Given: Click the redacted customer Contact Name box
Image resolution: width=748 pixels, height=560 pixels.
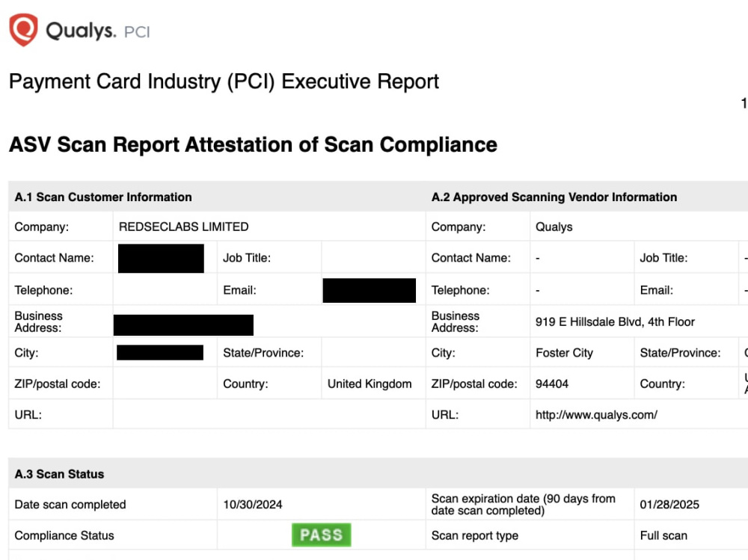Looking at the screenshot, I should pyautogui.click(x=161, y=258).
